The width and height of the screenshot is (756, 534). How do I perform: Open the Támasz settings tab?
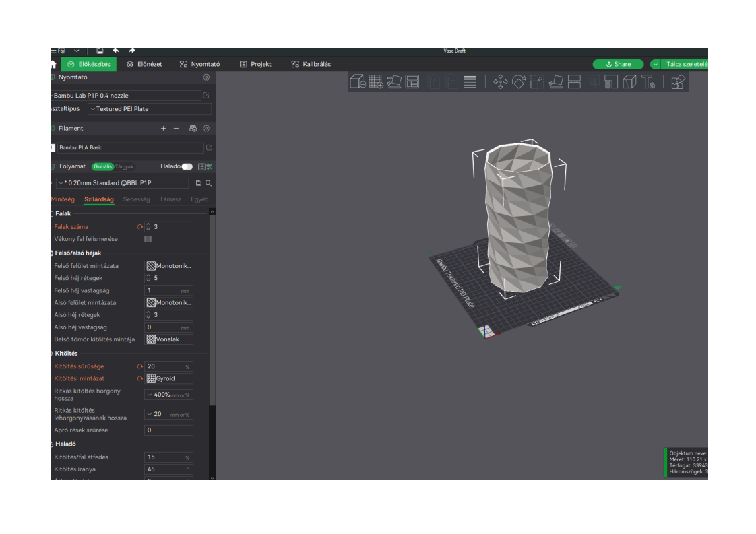pos(170,199)
